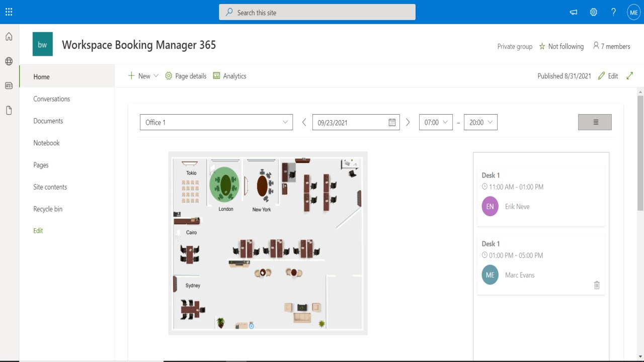Select Erik Neve Desk 1 booking card

point(541,195)
